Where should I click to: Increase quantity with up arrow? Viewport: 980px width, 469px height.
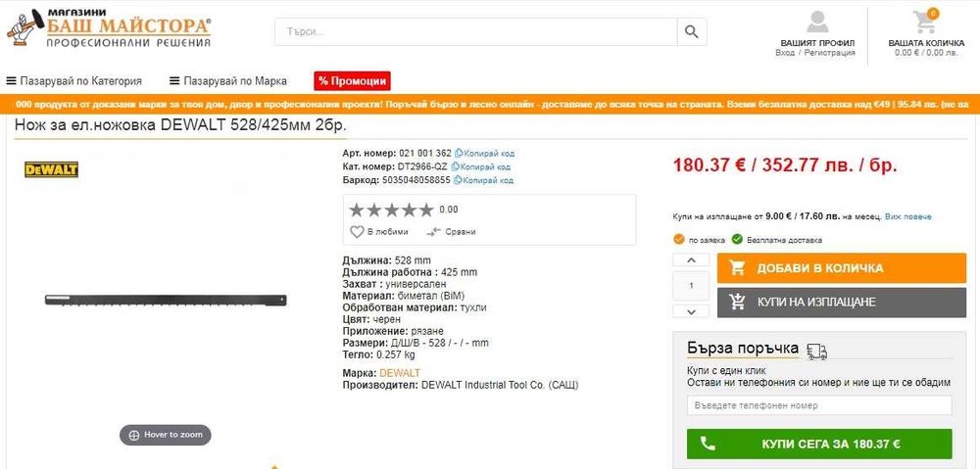click(x=691, y=259)
